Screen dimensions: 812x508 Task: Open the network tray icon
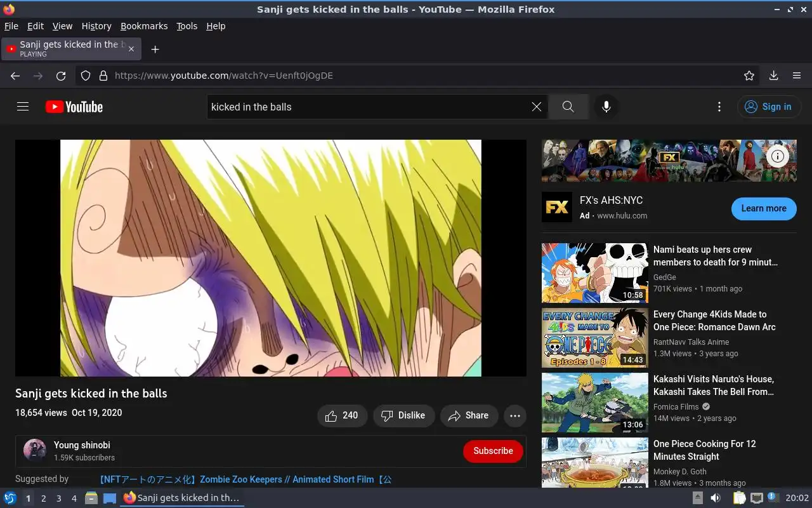(756, 498)
